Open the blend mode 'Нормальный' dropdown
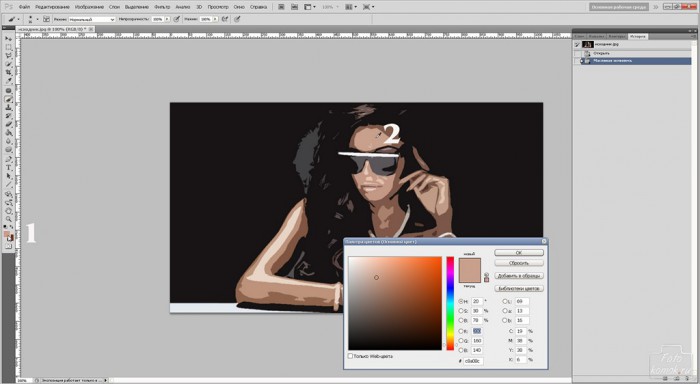The width and height of the screenshot is (700, 384). pos(92,19)
